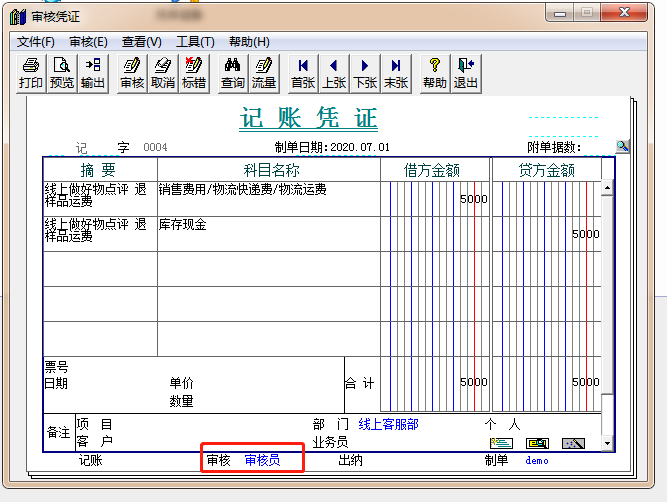Screen dimensions: 667x502
Task: Click debit amount 5000 in first row
Action: 473,199
